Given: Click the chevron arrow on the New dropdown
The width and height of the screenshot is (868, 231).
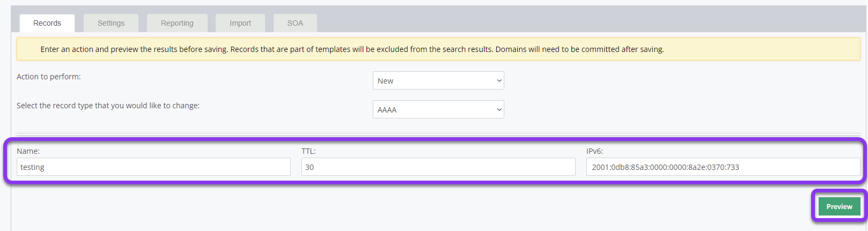Looking at the screenshot, I should click(499, 81).
